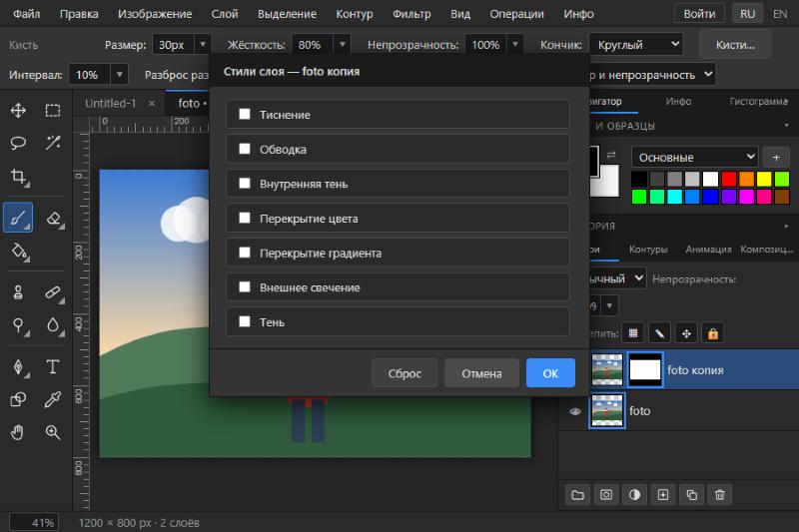
Task: Select the Pen tool
Action: coord(18,366)
